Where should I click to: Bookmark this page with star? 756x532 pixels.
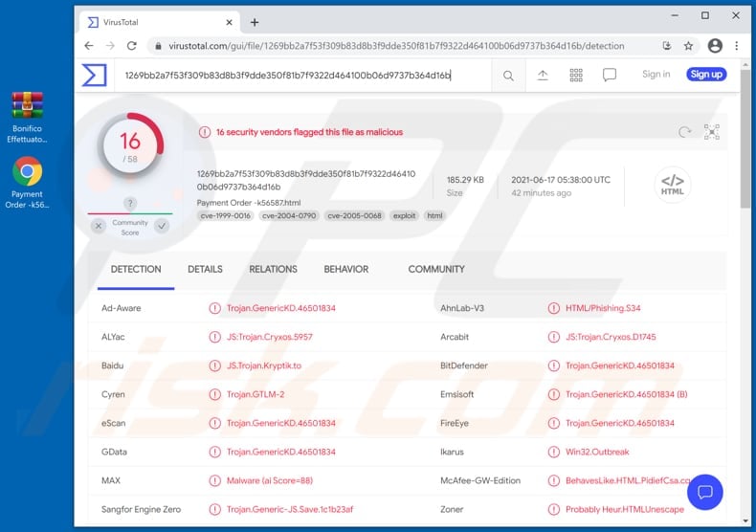coord(688,46)
